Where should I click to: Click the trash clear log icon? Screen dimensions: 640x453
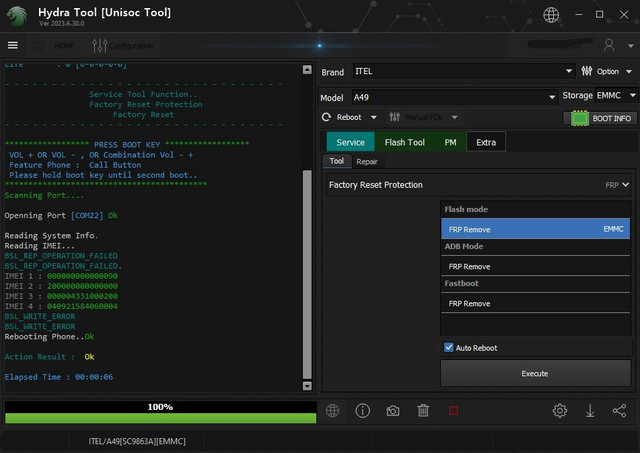point(423,411)
